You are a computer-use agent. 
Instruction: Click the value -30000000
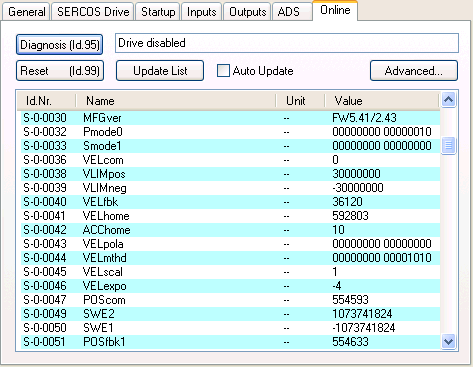tap(358, 188)
